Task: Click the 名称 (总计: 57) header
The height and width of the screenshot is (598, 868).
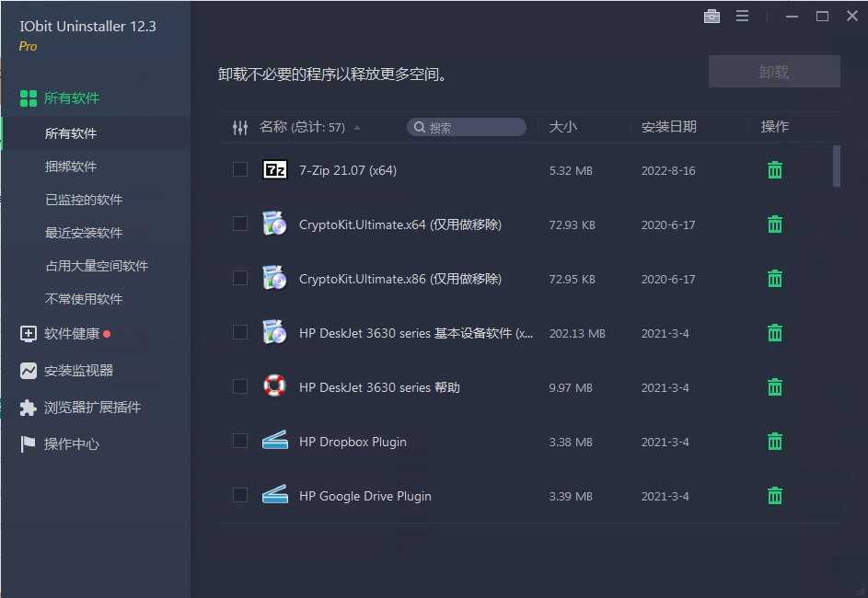Action: point(302,127)
